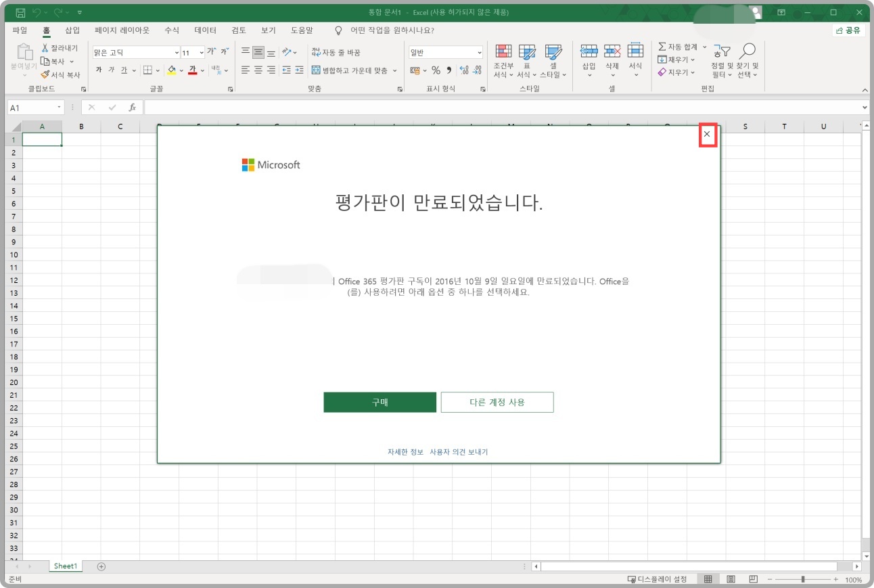Screen dimensions: 874x588
Task: Click the Save icon in quick access toolbar
Action: point(20,12)
